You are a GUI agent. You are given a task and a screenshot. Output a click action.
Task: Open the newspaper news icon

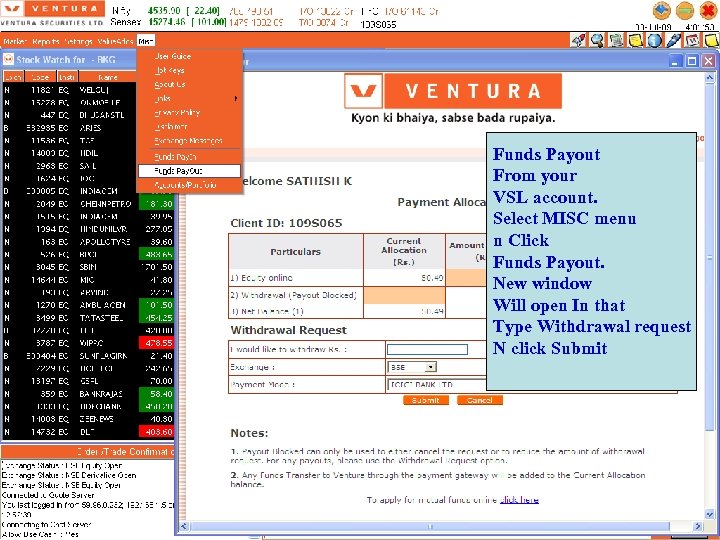[x=616, y=40]
